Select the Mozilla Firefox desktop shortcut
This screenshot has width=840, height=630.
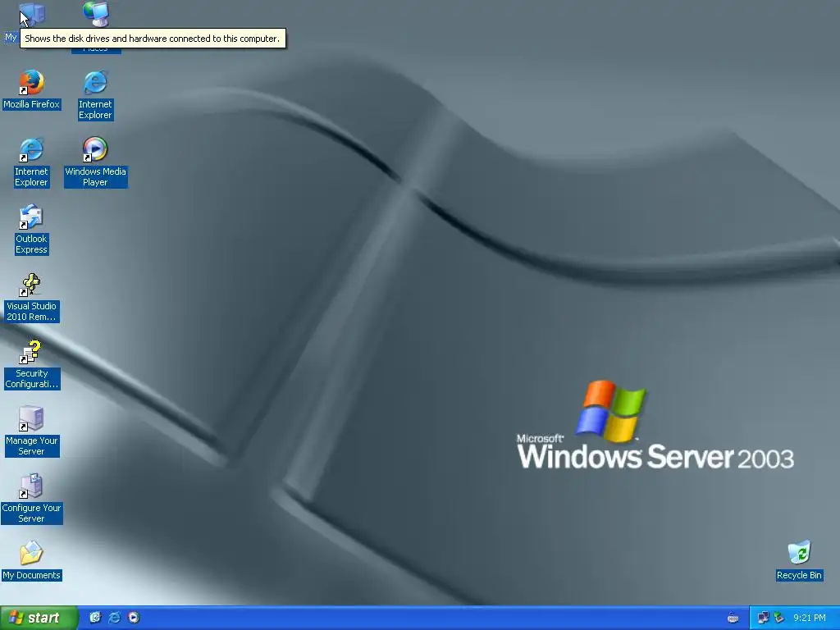[x=32, y=89]
